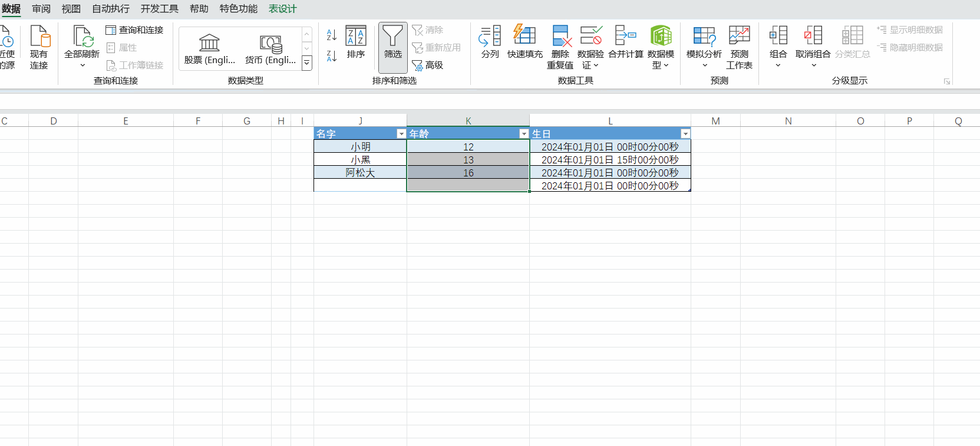980x446 pixels.
Task: Click the 高级 advanced filter button
Action: (428, 65)
